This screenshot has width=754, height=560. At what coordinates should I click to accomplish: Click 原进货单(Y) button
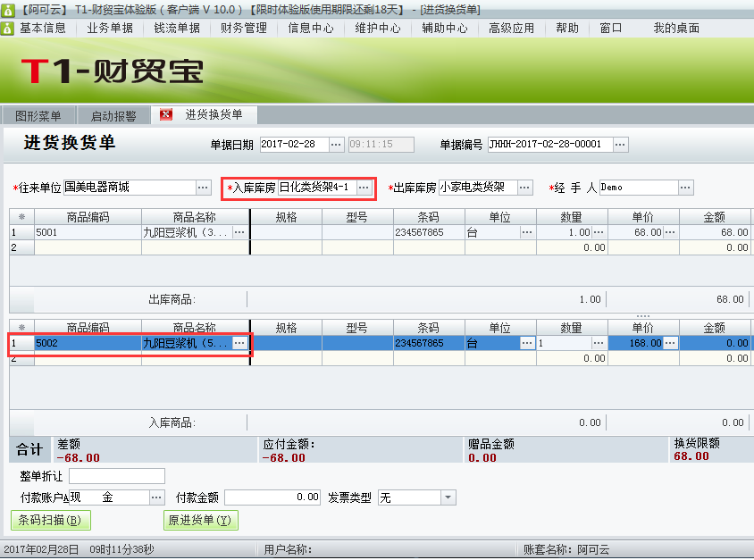(200, 520)
